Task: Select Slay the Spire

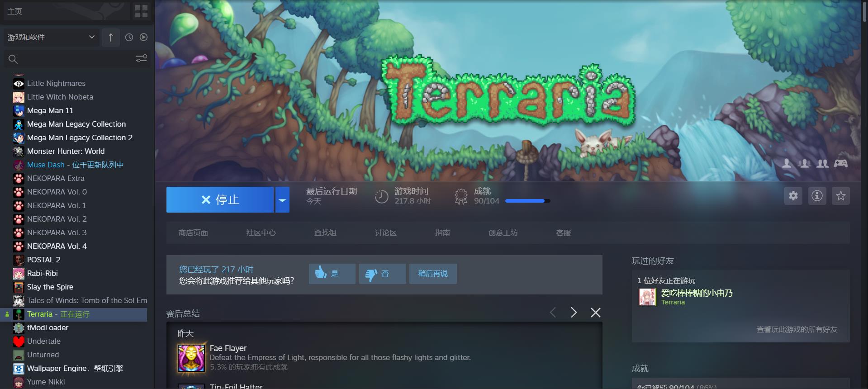Action: coord(50,287)
